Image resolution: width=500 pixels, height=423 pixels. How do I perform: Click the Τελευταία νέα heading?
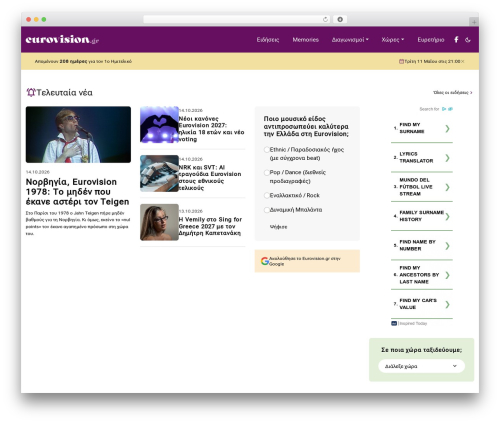64,92
